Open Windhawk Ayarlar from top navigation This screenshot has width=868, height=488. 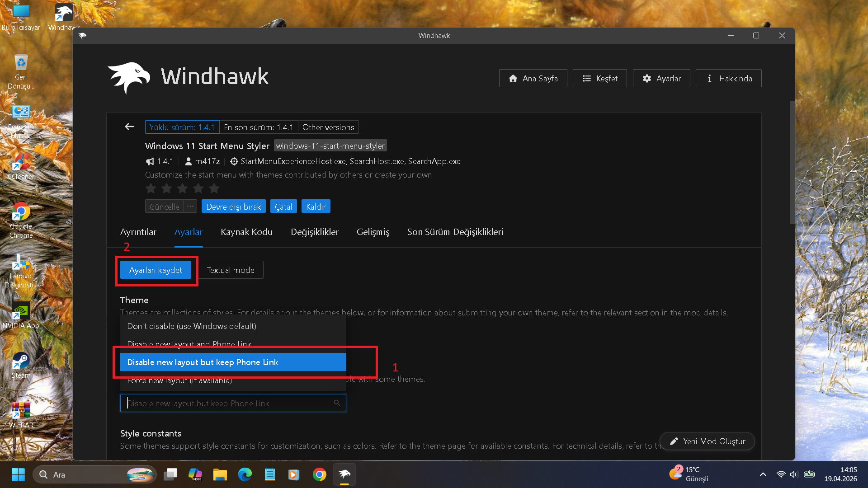tap(661, 78)
